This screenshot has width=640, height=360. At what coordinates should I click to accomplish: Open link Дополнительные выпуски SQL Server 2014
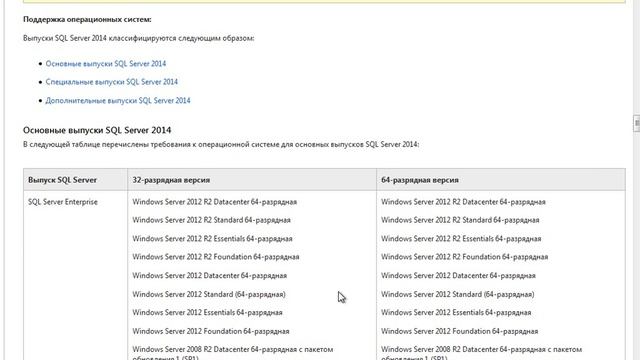tap(118, 100)
